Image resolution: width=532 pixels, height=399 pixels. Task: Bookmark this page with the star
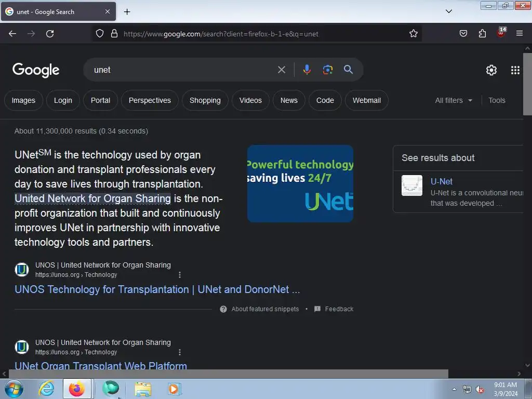click(413, 34)
